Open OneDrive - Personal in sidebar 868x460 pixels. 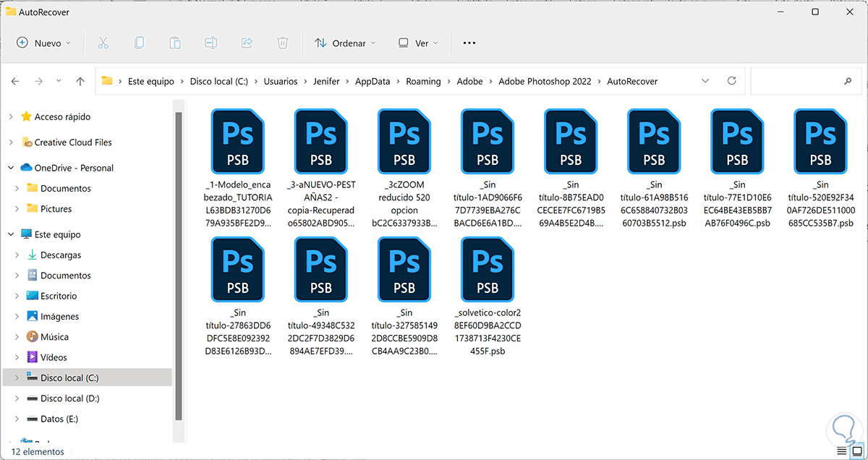point(74,168)
